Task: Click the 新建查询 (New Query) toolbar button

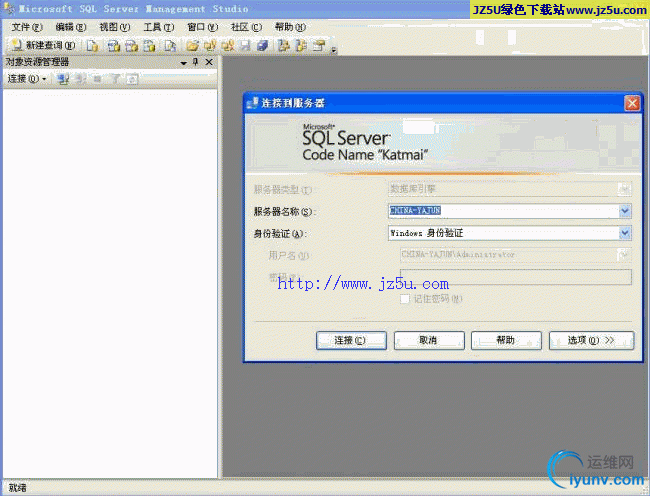Action: [43, 45]
